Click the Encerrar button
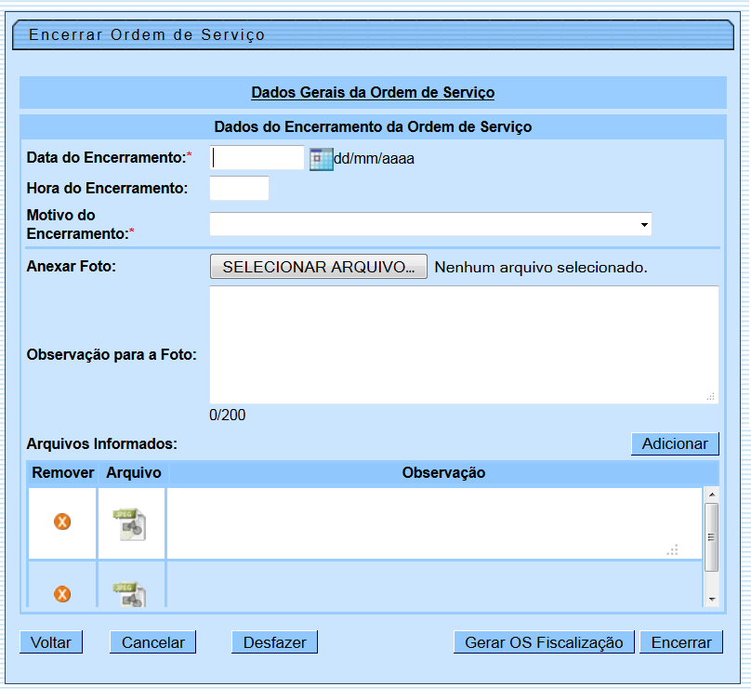The height and width of the screenshot is (700, 751). (x=681, y=642)
